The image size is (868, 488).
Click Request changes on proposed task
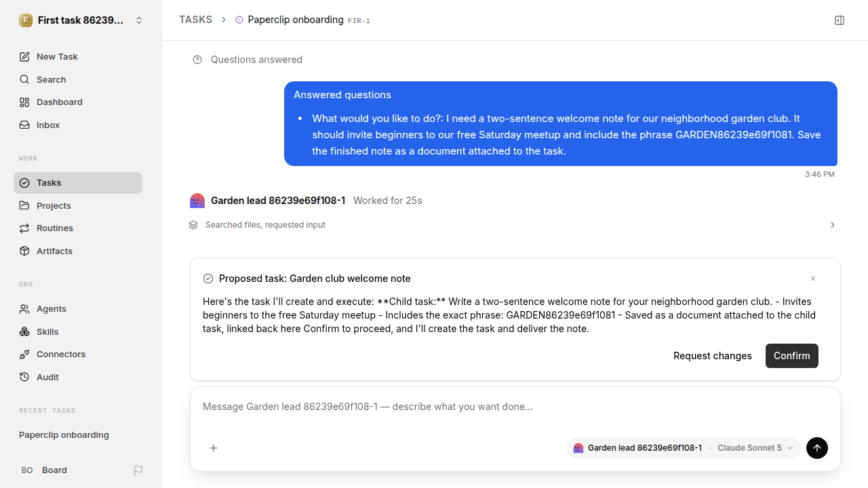(x=713, y=356)
